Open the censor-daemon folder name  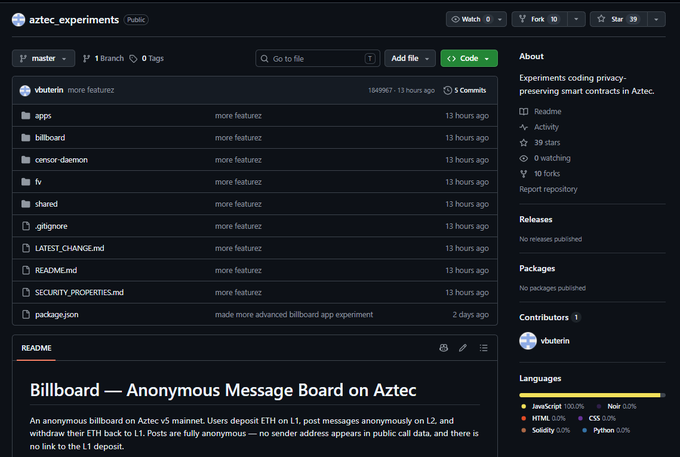[x=61, y=160]
